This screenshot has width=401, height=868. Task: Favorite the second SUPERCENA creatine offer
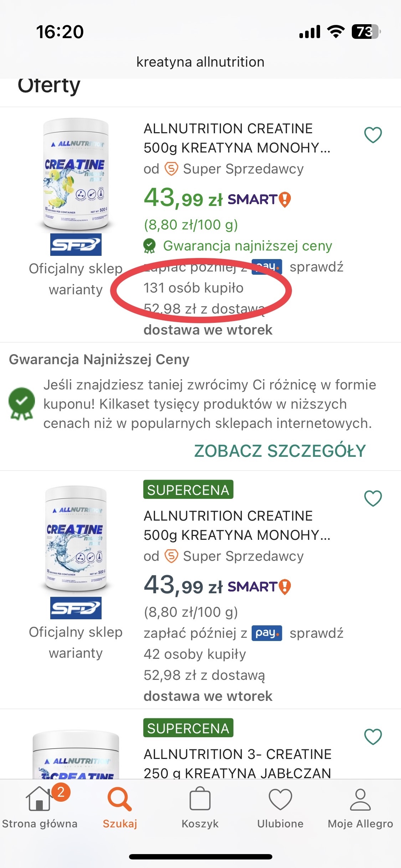coord(373,498)
